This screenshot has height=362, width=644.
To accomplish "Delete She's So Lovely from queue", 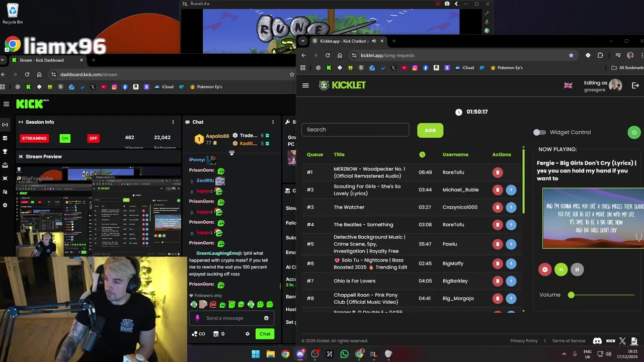I will coord(497,190).
